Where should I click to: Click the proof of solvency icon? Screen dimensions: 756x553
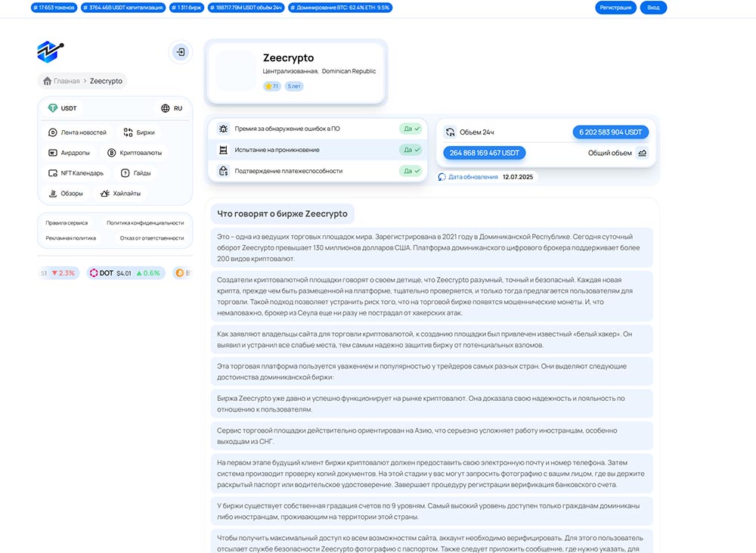pyautogui.click(x=223, y=171)
